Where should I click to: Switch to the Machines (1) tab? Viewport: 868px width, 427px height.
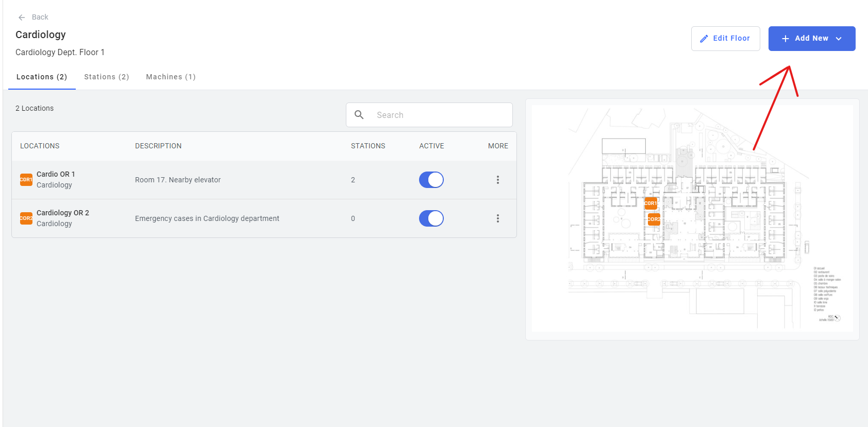pyautogui.click(x=171, y=77)
